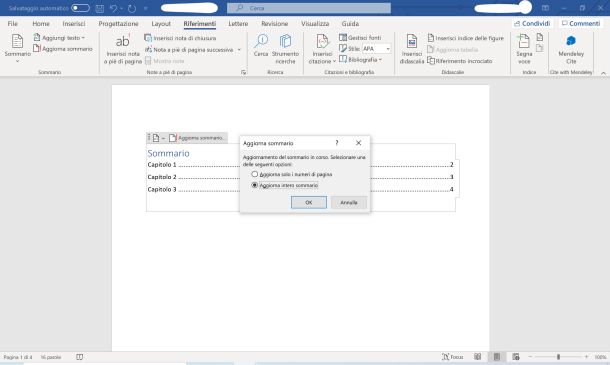Switch to the Inserisci tab
This screenshot has width=610, height=365.
pyautogui.click(x=74, y=24)
